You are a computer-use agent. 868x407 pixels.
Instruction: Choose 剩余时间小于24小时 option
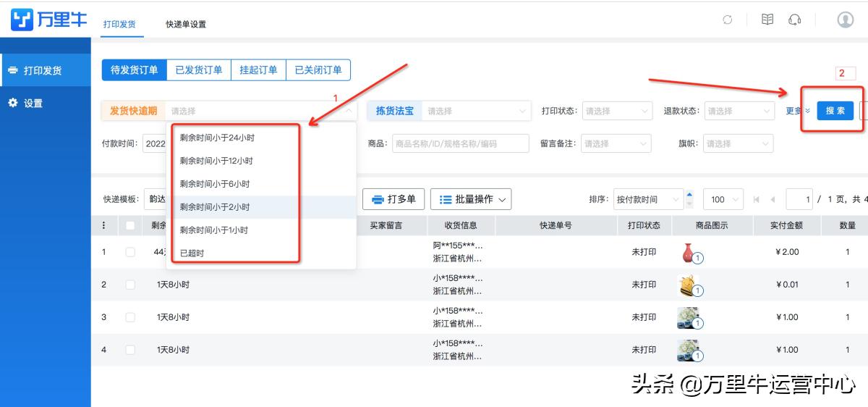click(x=261, y=138)
